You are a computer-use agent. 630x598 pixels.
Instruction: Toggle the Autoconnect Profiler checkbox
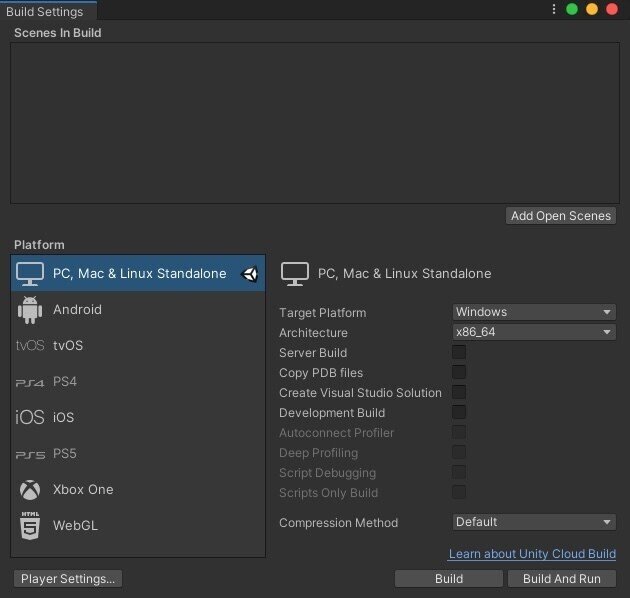459,432
